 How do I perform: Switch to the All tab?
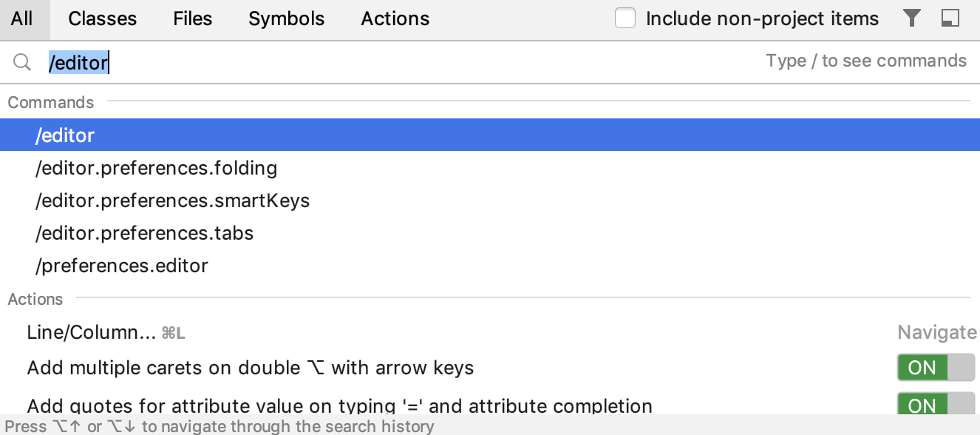pyautogui.click(x=22, y=19)
